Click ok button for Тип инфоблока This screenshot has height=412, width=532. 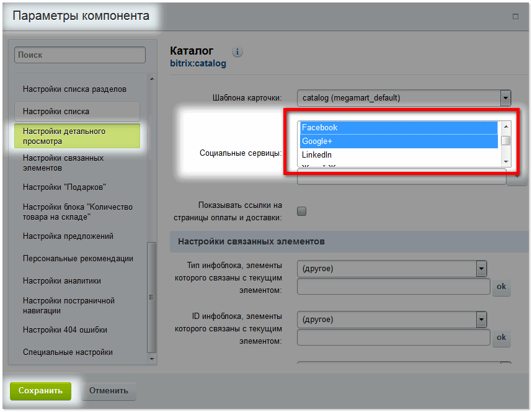501,287
